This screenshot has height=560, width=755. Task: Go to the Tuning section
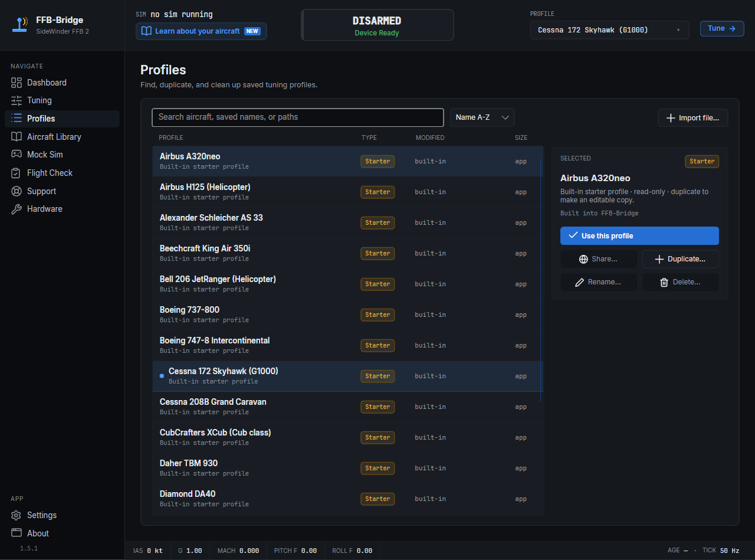(x=62, y=100)
